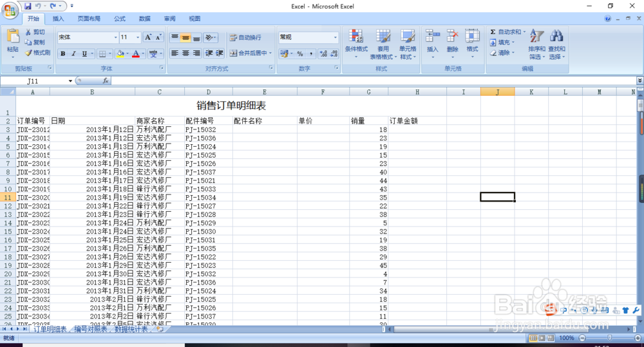Image resolution: width=644 pixels, height=347 pixels.
Task: Redo the last action
Action: coord(53,6)
